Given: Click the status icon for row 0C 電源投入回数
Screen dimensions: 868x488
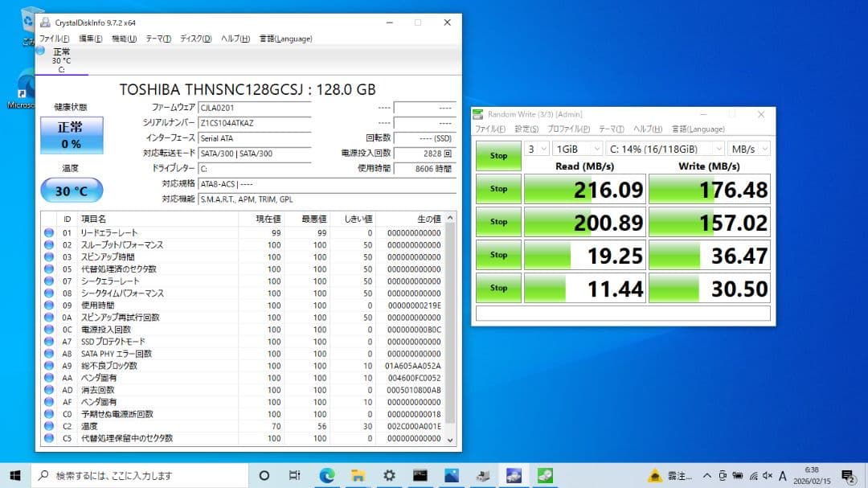Looking at the screenshot, I should point(49,330).
